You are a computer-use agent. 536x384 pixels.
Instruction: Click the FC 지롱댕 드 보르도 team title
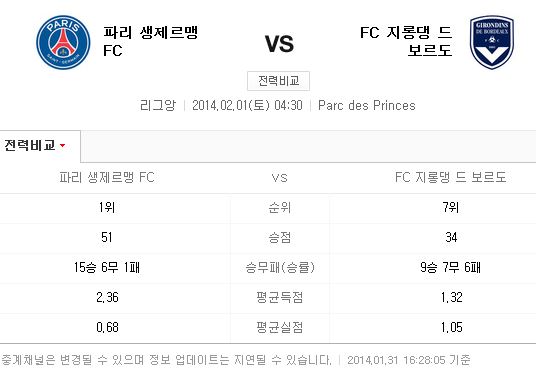click(x=406, y=41)
